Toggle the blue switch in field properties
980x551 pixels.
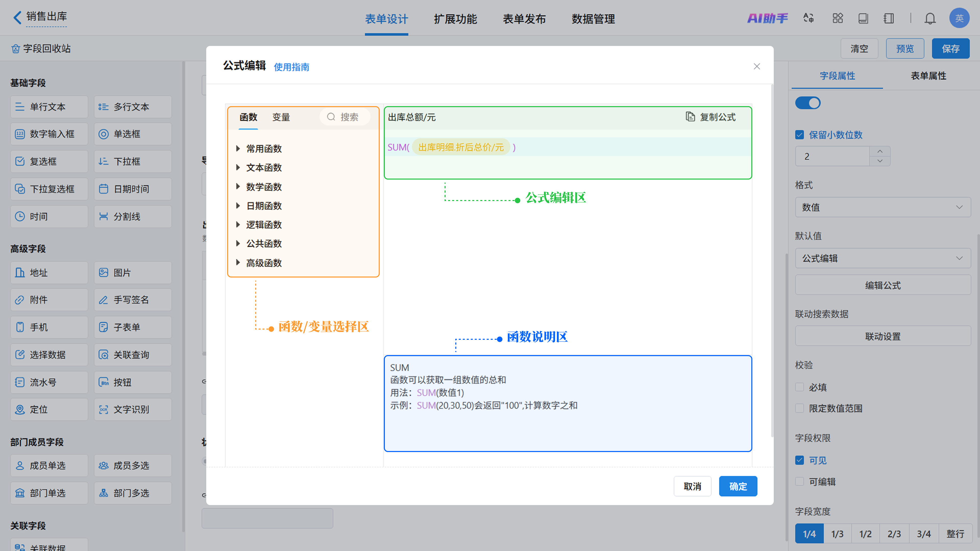coord(808,103)
